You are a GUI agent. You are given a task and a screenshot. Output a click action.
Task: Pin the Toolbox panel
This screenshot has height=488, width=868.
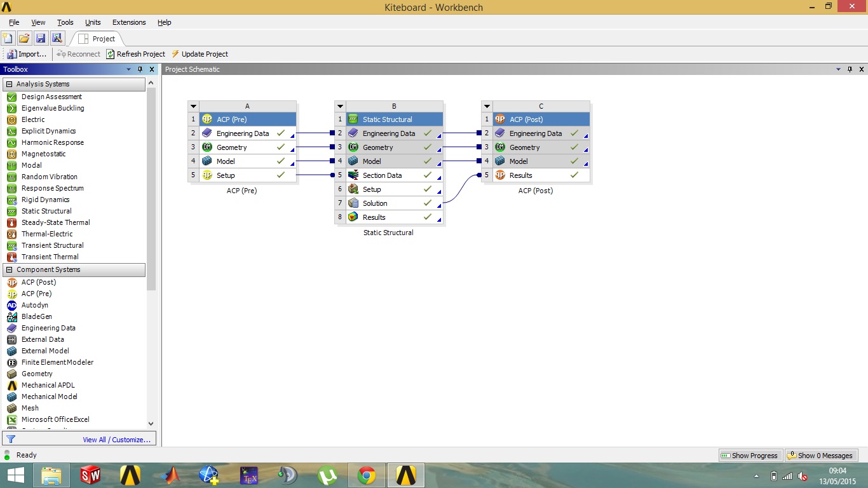point(140,69)
